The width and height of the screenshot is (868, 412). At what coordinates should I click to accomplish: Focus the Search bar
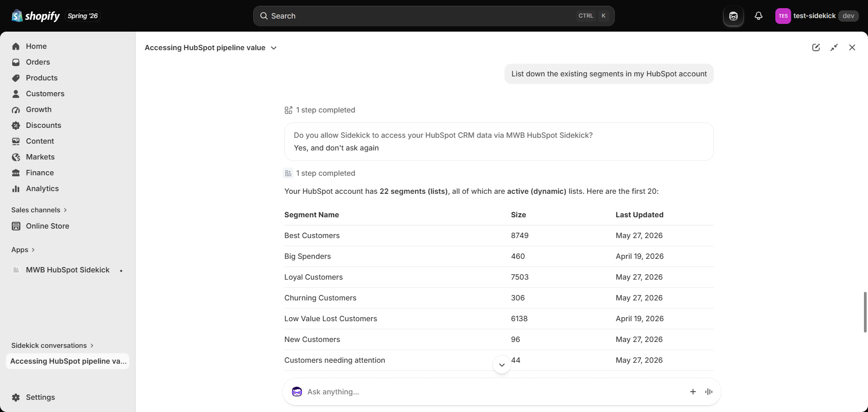click(x=434, y=16)
